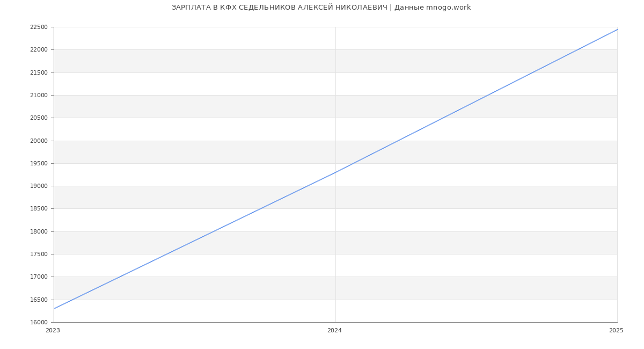644x349 pixels.
Task: Click the salary line's 2023 starting point
Action: click(x=54, y=309)
